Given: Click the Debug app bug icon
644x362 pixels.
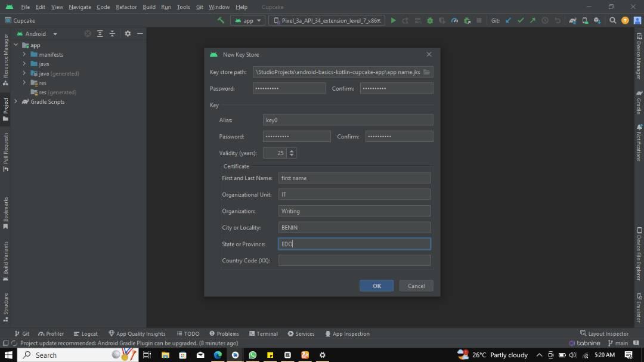Looking at the screenshot, I should 430,20.
